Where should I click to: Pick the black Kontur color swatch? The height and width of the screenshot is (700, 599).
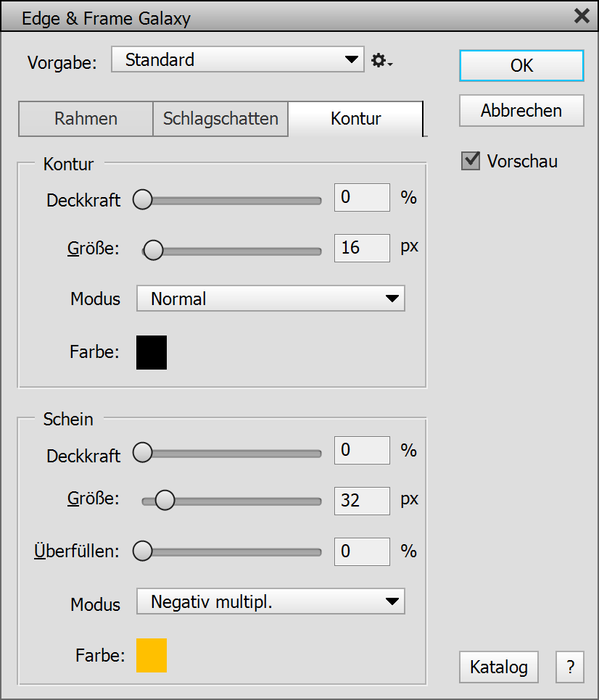[152, 352]
